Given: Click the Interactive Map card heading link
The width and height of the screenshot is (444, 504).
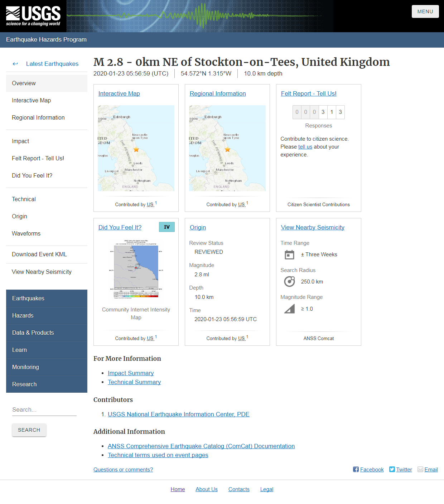Looking at the screenshot, I should pos(119,93).
